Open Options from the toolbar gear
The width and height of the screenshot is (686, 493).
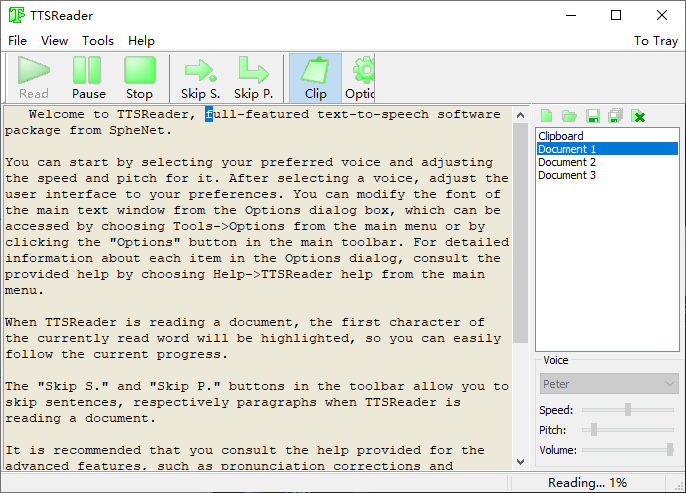pyautogui.click(x=361, y=78)
